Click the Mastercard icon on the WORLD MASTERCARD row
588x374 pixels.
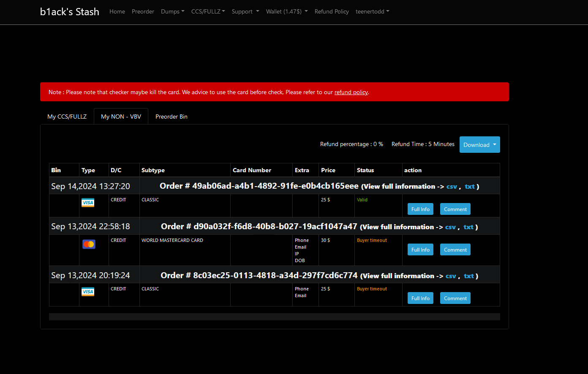(x=89, y=244)
